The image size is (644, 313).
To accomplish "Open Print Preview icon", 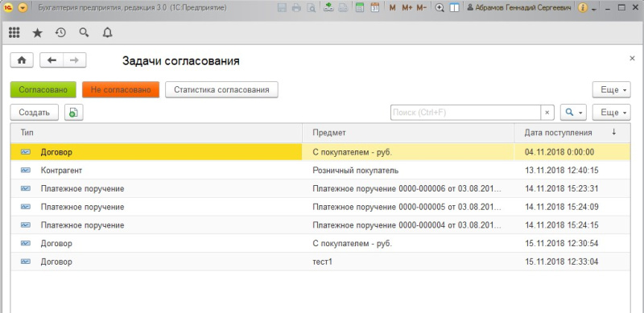I will [x=312, y=8].
